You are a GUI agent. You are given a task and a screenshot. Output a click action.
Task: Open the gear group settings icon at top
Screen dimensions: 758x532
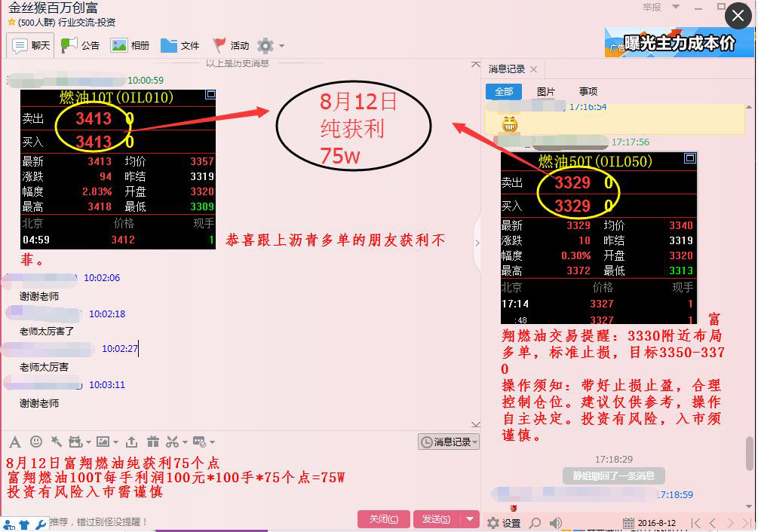[265, 46]
